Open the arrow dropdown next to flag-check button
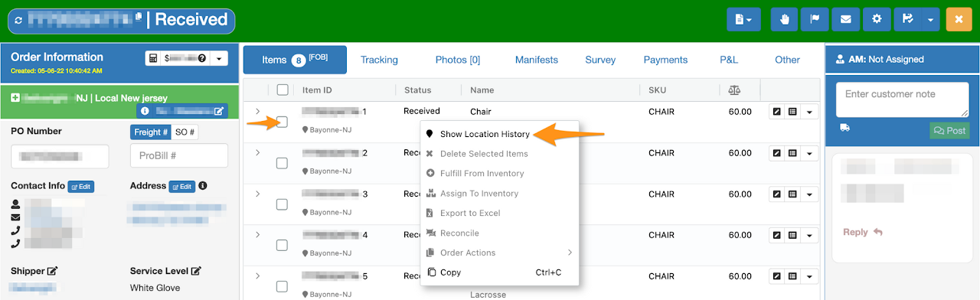The width and height of the screenshot is (980, 300). [x=930, y=19]
